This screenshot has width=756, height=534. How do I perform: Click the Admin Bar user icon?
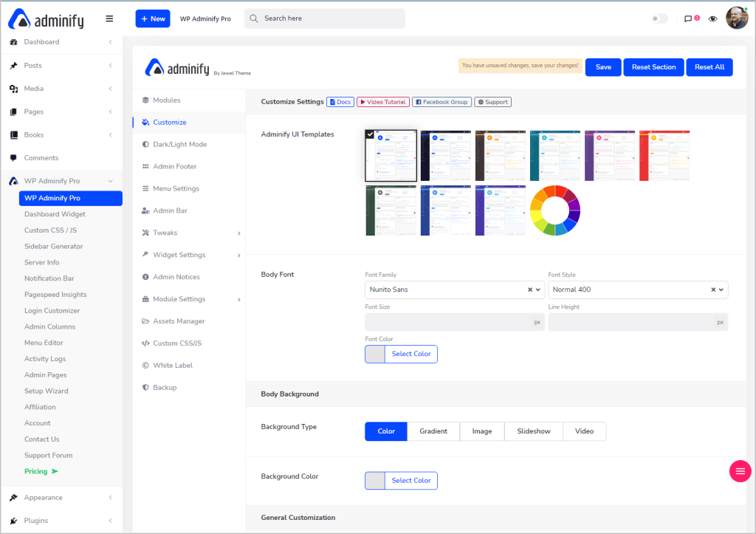coord(145,210)
